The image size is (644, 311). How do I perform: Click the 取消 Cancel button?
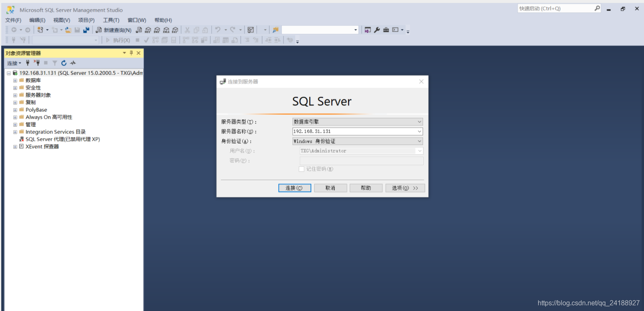(331, 188)
